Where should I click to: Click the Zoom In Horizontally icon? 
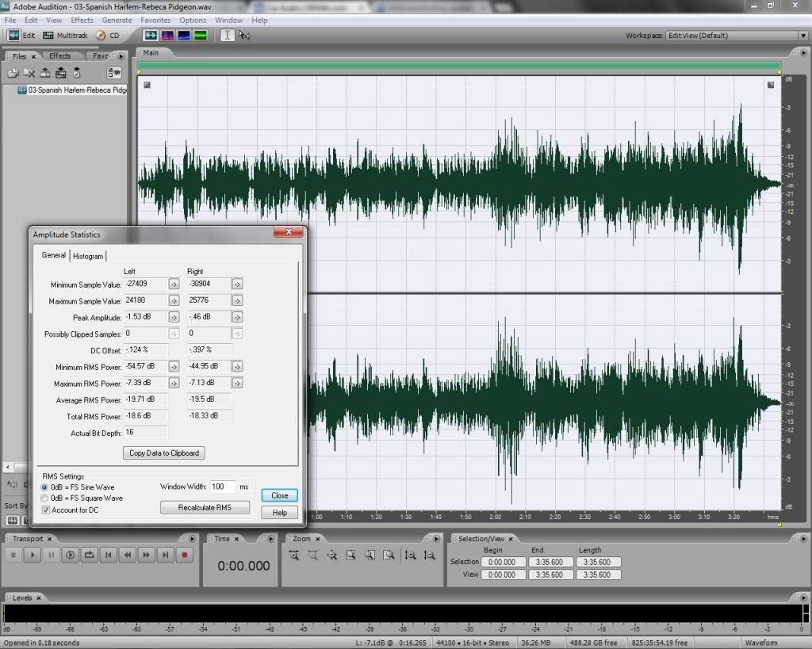point(294,555)
